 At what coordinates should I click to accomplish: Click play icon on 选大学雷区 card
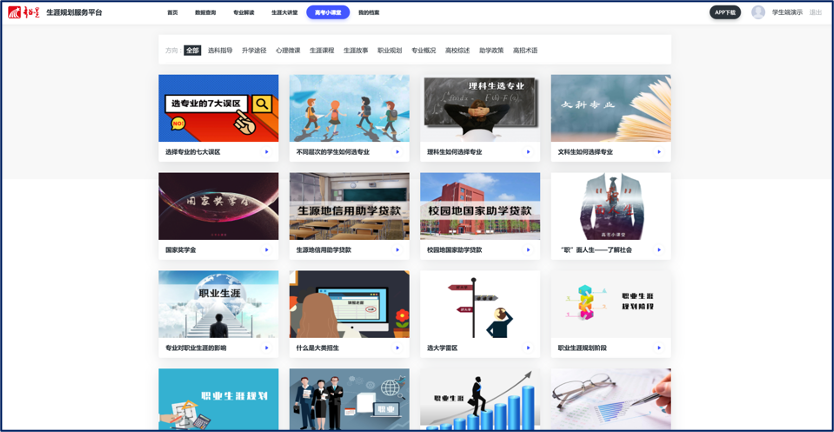(x=528, y=348)
